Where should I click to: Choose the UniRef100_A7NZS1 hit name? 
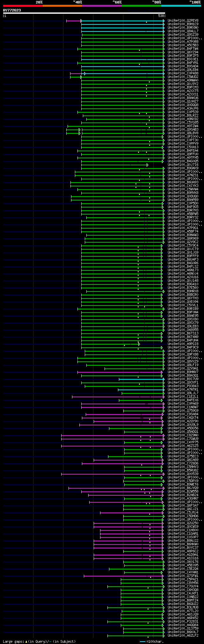pyautogui.click(x=183, y=175)
